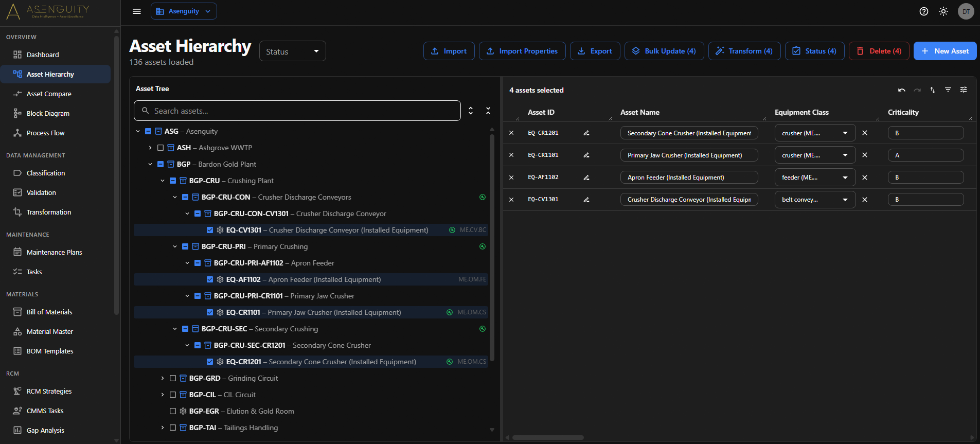This screenshot has width=980, height=444.
Task: Edit asset ID pencil for EQ-CV1301
Action: point(586,200)
